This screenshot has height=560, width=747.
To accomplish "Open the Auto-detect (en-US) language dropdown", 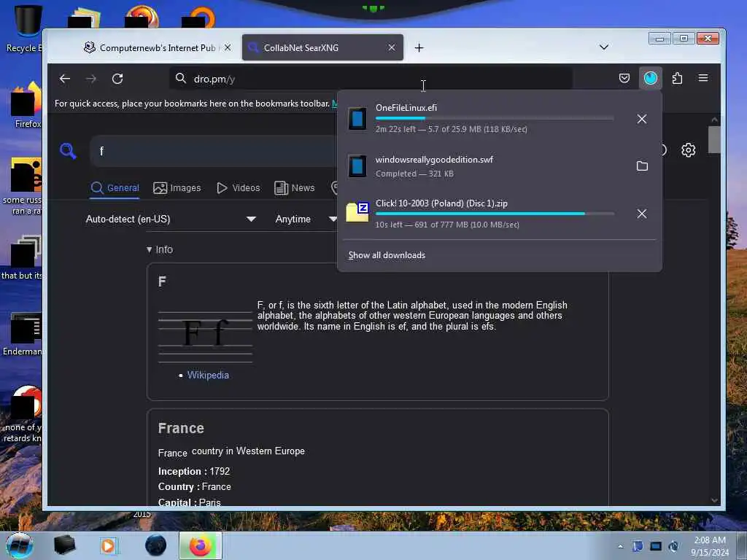I will (x=171, y=219).
